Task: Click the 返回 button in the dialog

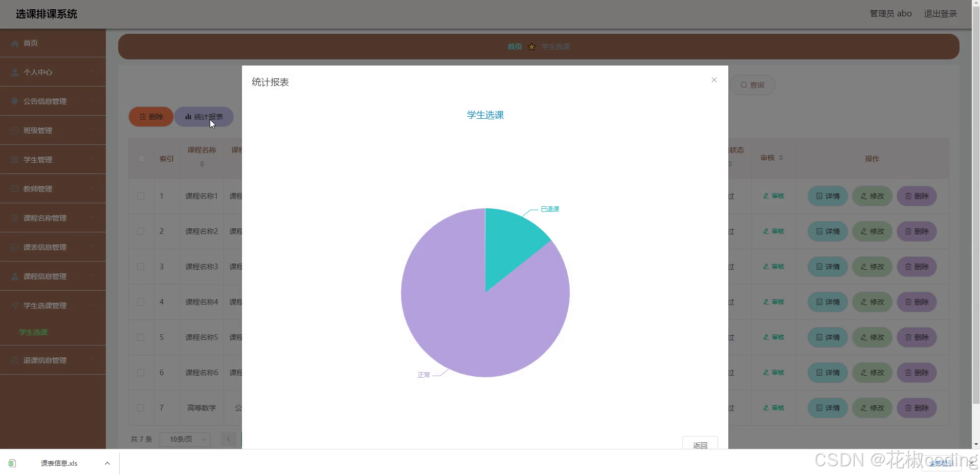Action: pyautogui.click(x=700, y=444)
